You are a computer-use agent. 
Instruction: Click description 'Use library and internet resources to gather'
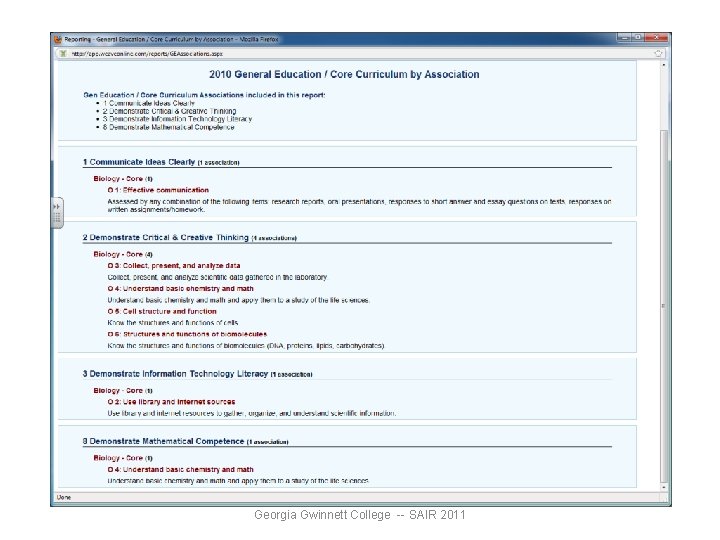tap(252, 413)
